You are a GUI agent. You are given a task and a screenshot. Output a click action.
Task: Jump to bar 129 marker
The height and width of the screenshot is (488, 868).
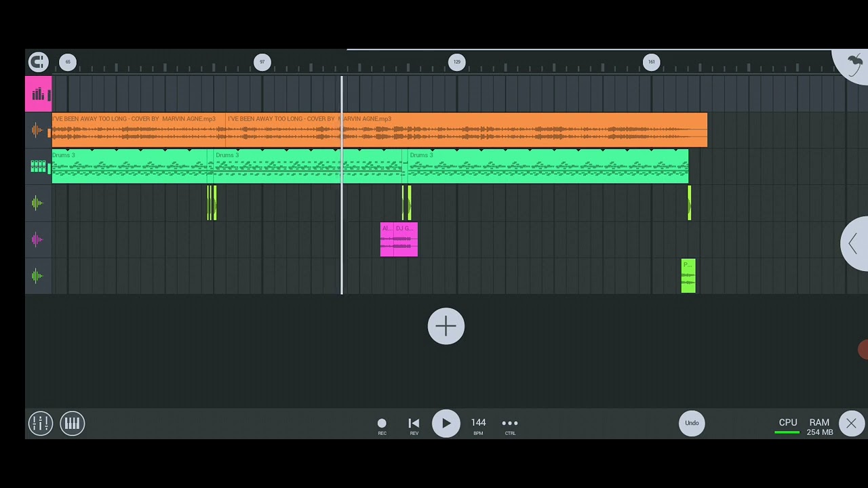pos(457,62)
